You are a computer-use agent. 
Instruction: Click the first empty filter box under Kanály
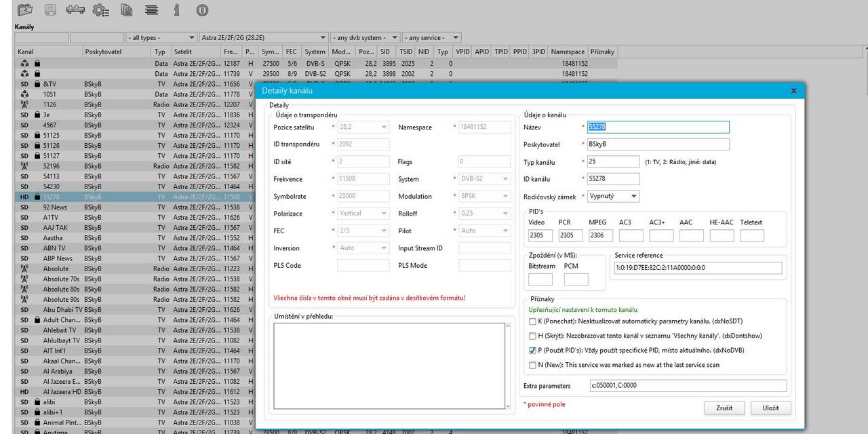(x=41, y=38)
